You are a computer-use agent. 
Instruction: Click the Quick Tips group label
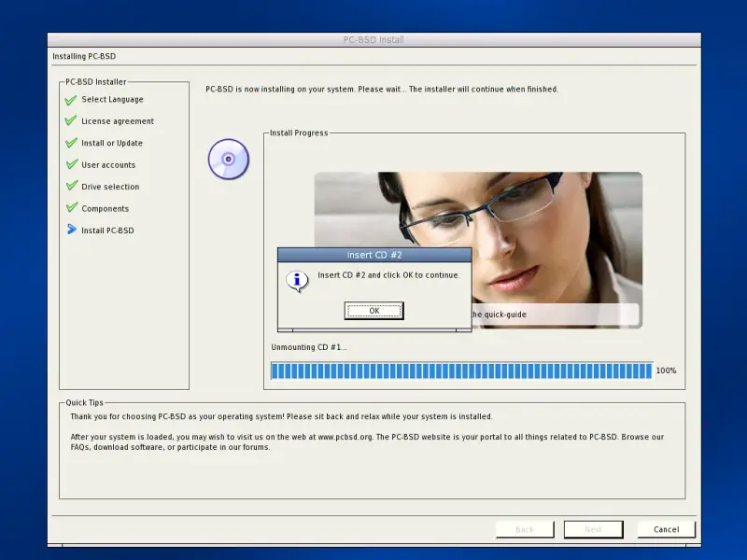[x=84, y=402]
